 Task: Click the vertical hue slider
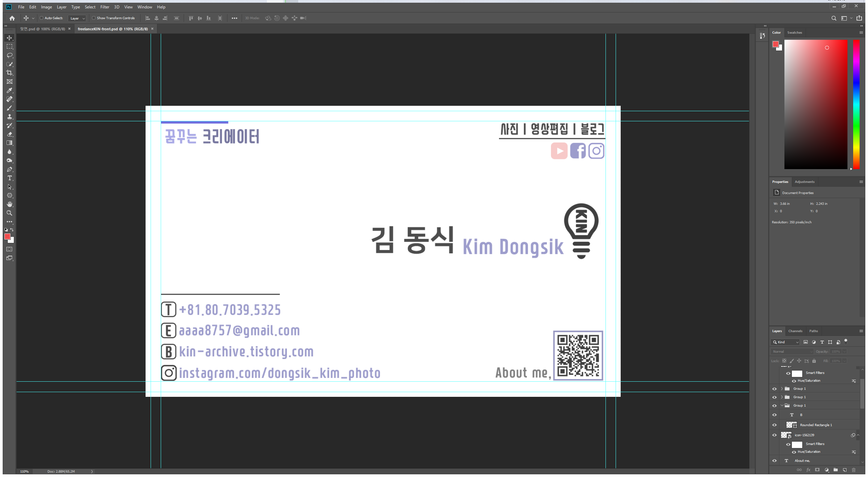tap(856, 104)
